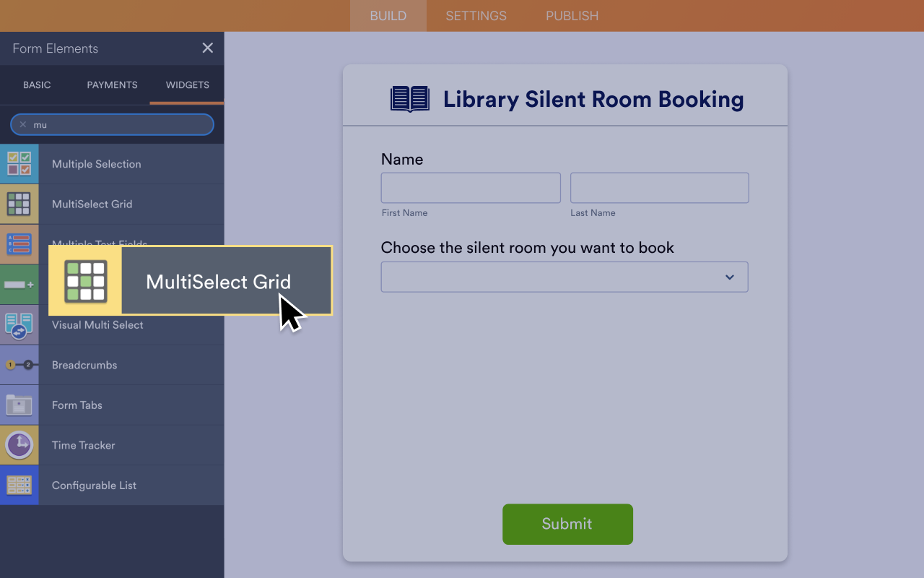The image size is (924, 578).
Task: Click the green Submit button
Action: coord(567,524)
